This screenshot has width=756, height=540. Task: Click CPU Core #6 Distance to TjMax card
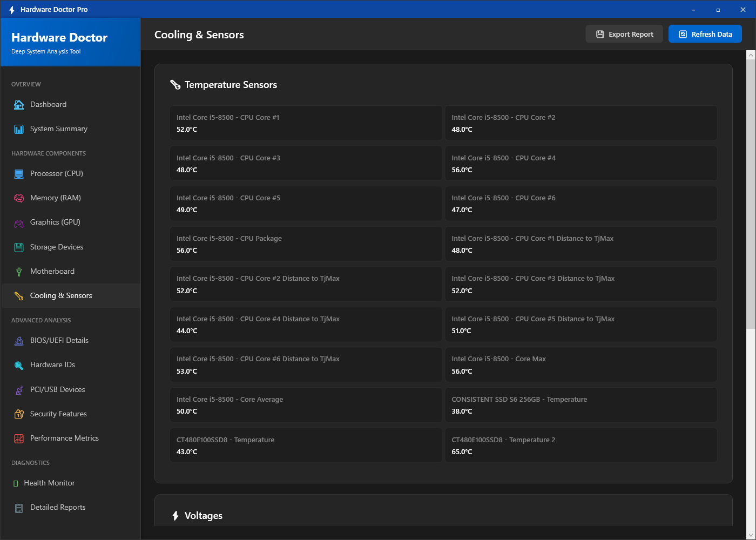click(306, 365)
